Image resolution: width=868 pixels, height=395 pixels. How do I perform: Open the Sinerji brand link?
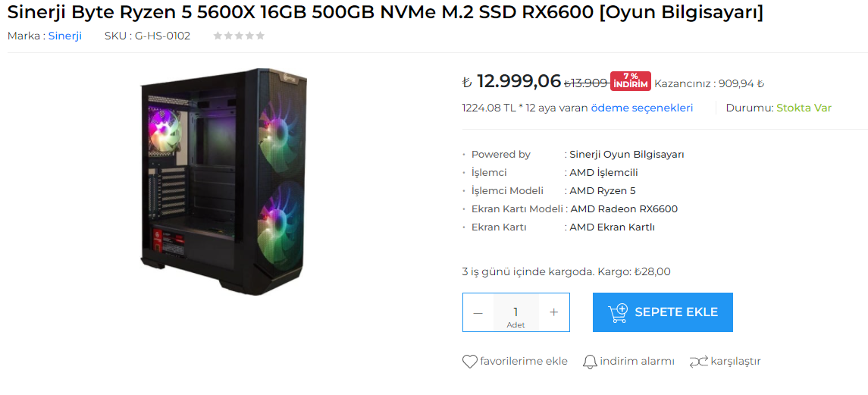pyautogui.click(x=65, y=36)
